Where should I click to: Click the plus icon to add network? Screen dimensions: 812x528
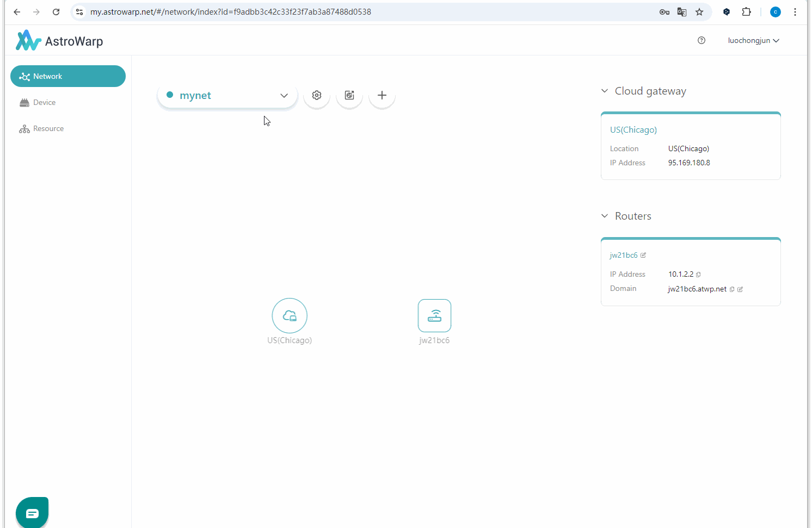382,95
